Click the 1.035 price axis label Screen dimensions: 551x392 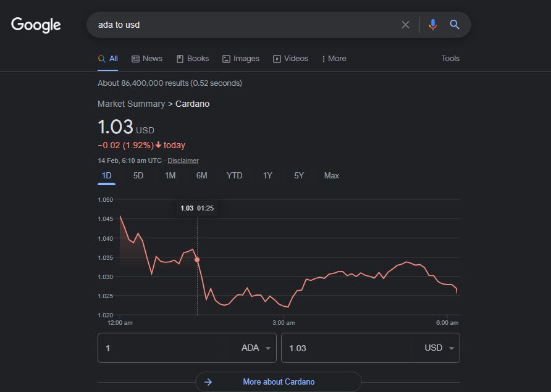(x=106, y=258)
